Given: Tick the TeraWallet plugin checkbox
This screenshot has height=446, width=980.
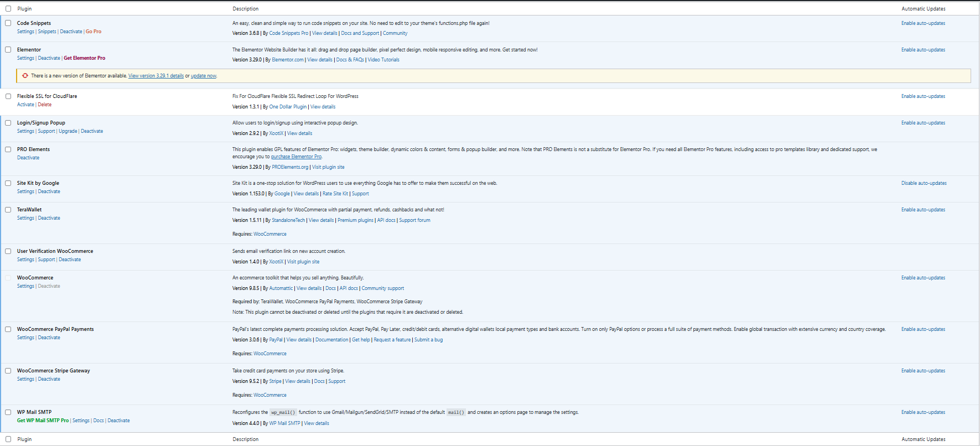Looking at the screenshot, I should 8,210.
